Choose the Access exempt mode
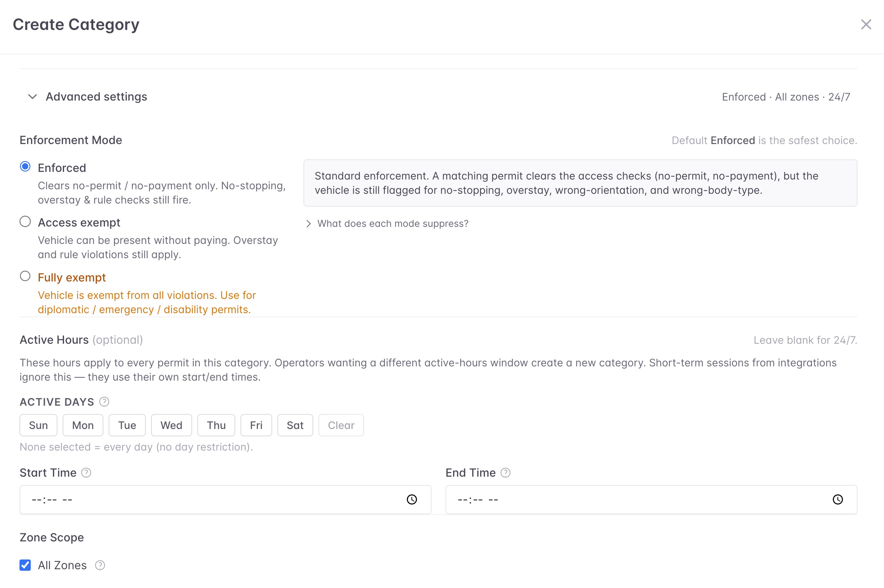This screenshot has width=884, height=588. pyautogui.click(x=25, y=222)
